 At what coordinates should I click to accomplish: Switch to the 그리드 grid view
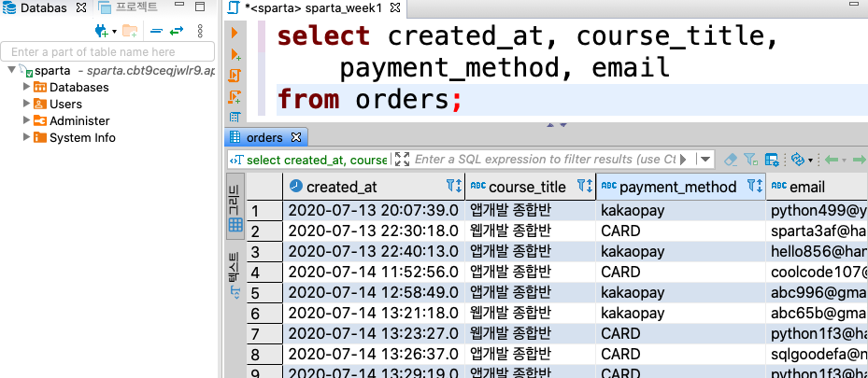coord(235,208)
